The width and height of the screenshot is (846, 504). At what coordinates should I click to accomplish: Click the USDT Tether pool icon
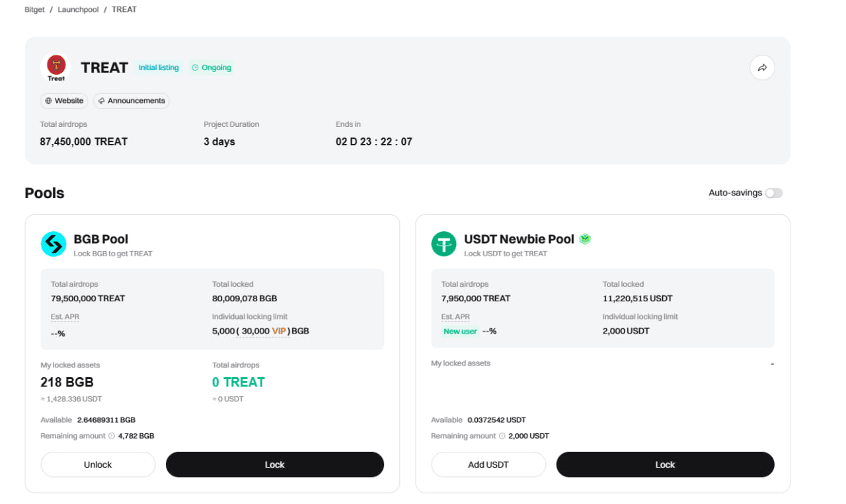click(x=444, y=244)
